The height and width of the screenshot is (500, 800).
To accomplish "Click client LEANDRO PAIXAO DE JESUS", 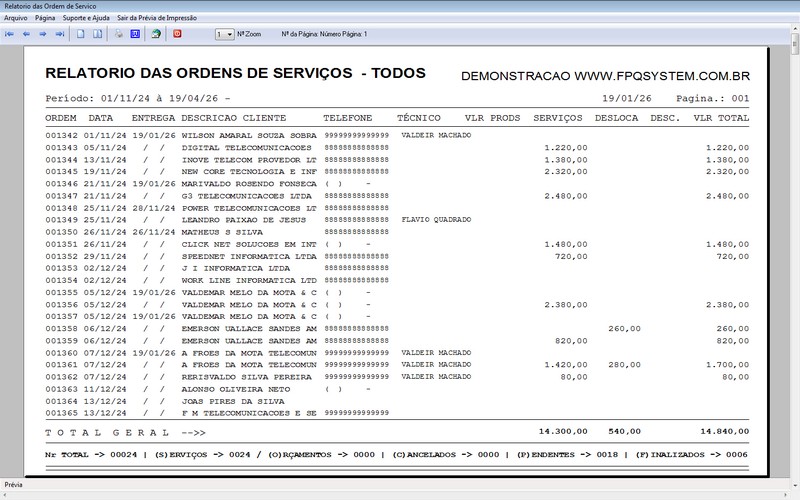I will pyautogui.click(x=244, y=220).
